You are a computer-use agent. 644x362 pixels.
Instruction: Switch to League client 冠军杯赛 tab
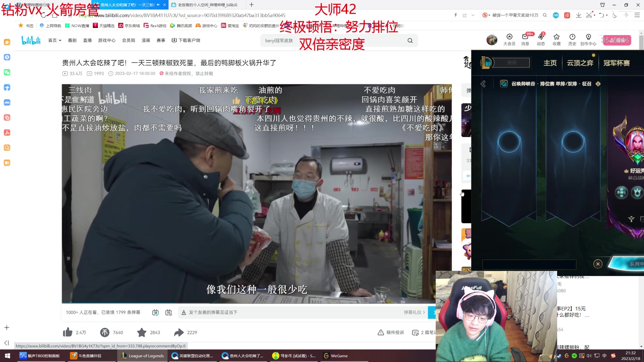(616, 63)
